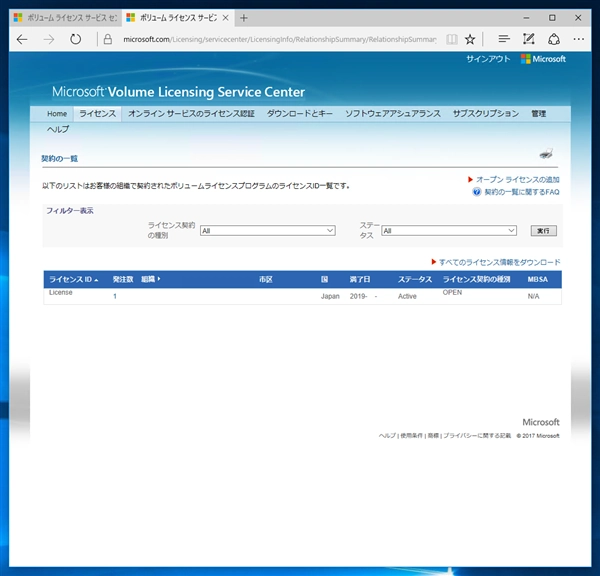Viewport: 600px width, 576px height.
Task: Open the Home menu
Action: [57, 114]
